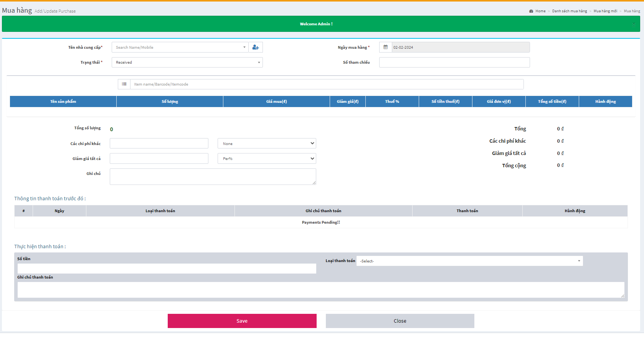Click the Close button
Image resolution: width=644 pixels, height=338 pixels.
click(400, 321)
